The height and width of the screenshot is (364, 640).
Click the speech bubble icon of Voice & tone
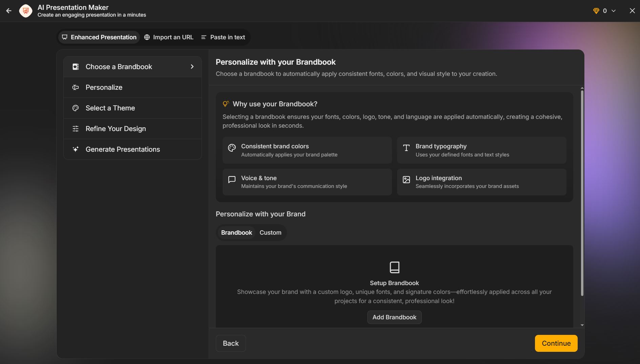tap(232, 179)
